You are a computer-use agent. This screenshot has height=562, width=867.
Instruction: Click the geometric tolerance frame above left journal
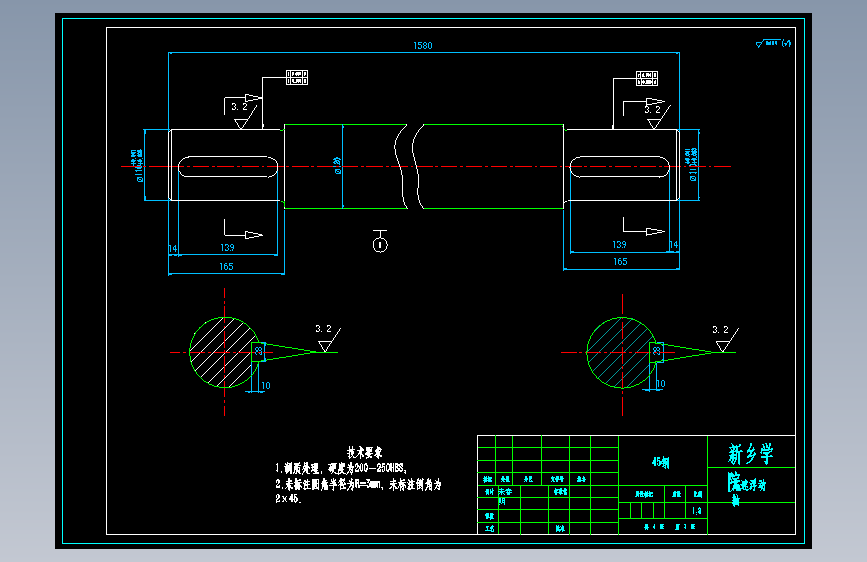pyautogui.click(x=297, y=77)
